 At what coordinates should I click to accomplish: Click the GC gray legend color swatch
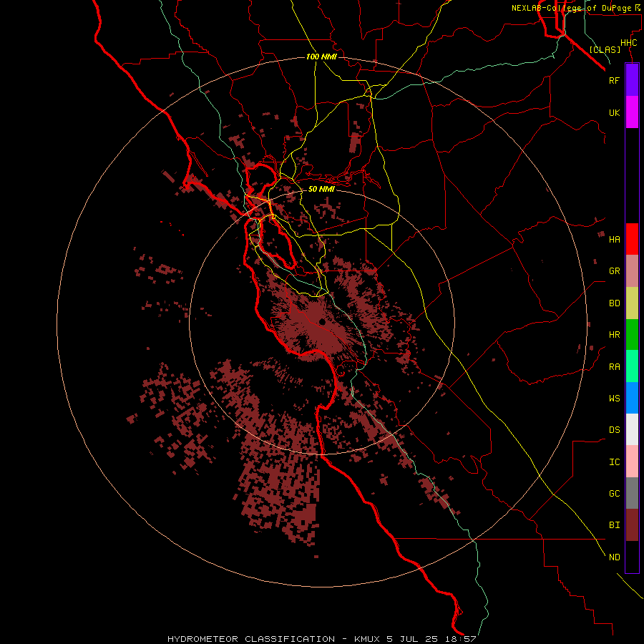632,493
